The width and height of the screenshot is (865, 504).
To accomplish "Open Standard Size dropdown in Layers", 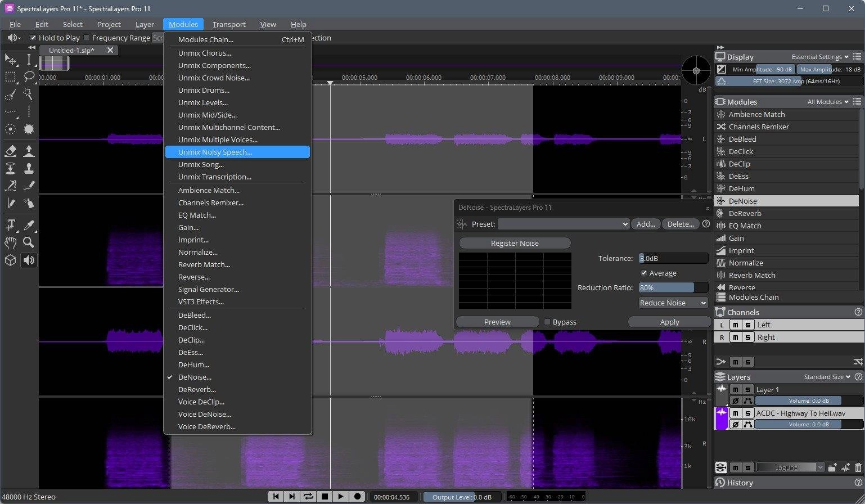I will (828, 377).
